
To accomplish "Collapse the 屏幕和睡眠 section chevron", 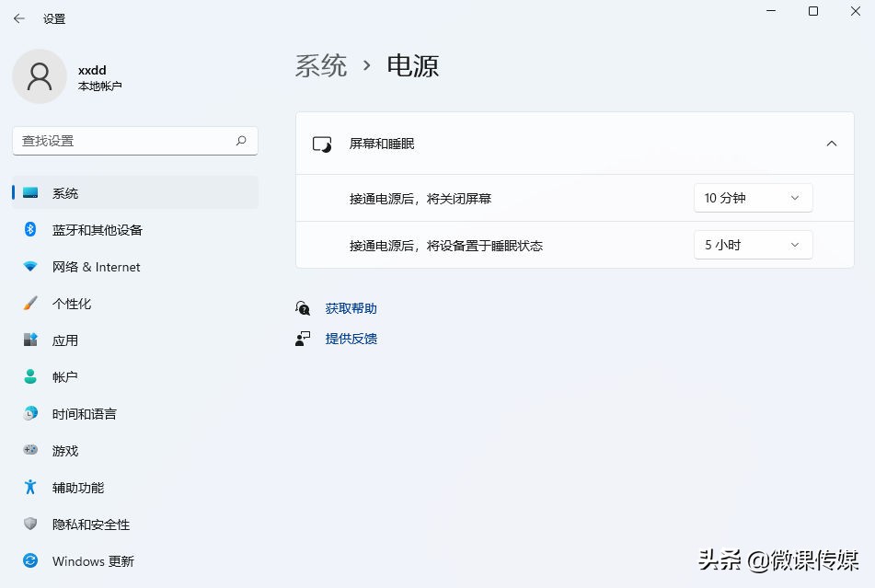I will click(x=832, y=144).
